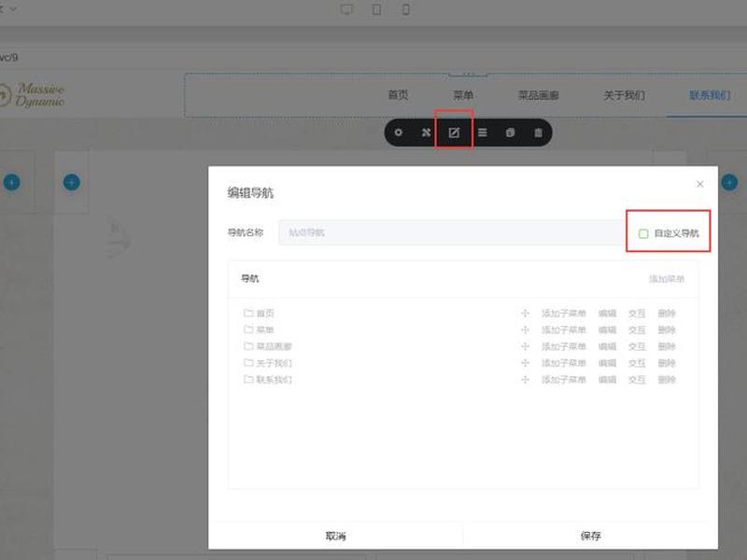This screenshot has height=560, width=747.
Task: Click 交互 in the 菜单 row
Action: click(x=637, y=330)
